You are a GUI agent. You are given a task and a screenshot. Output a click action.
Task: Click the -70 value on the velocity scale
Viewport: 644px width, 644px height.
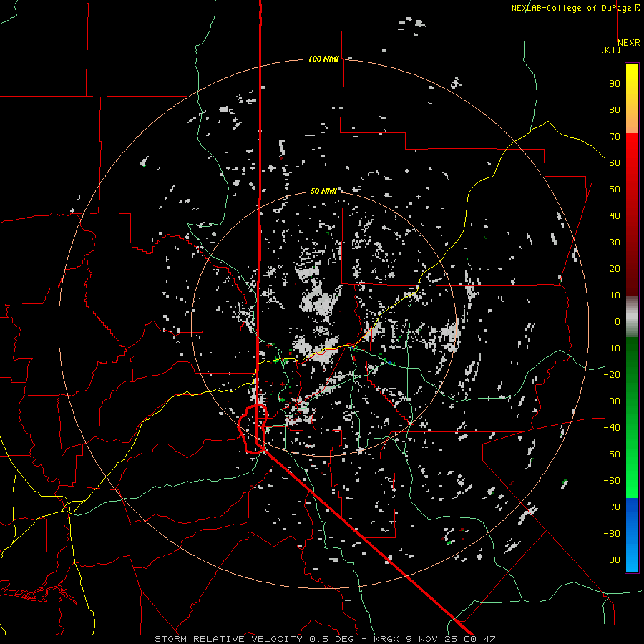pos(612,507)
